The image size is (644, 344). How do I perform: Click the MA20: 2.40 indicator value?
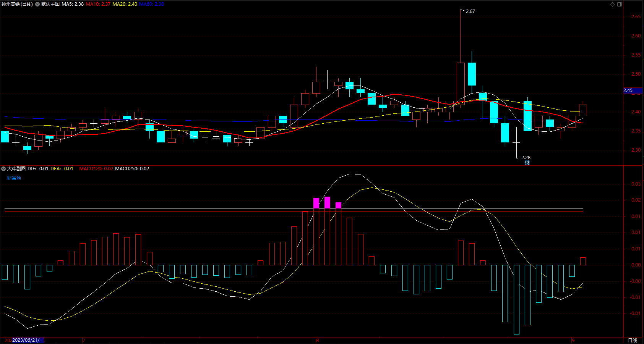[x=125, y=4]
